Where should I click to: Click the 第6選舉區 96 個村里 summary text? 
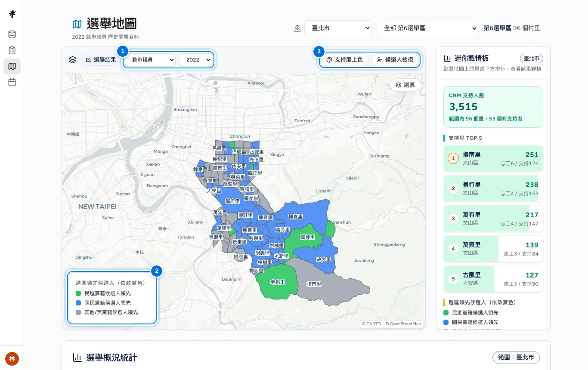512,28
